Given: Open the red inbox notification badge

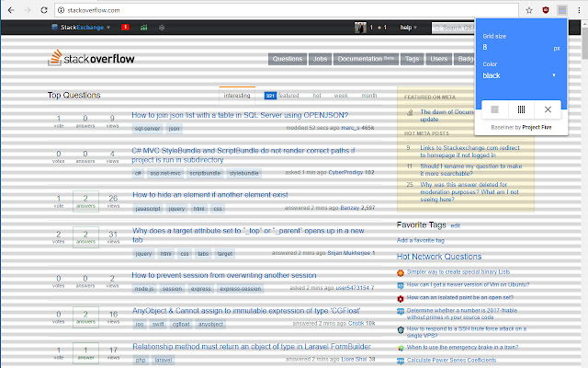Looking at the screenshot, I should point(125,27).
